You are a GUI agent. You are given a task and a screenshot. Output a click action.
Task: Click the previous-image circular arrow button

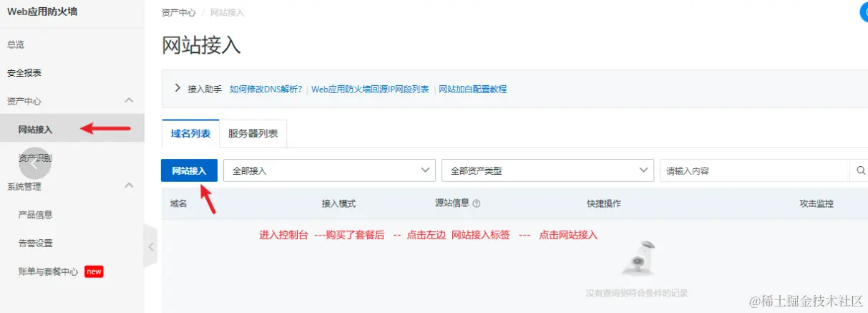[x=36, y=163]
